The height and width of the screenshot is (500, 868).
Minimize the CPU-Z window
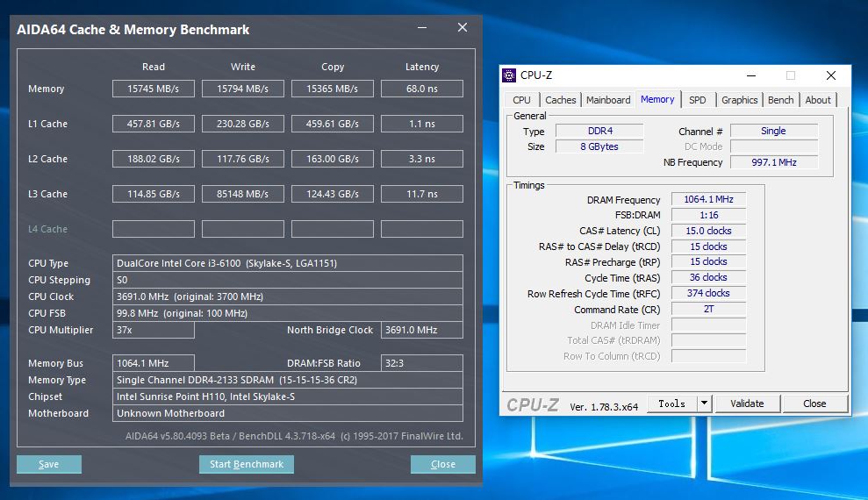pos(749,75)
